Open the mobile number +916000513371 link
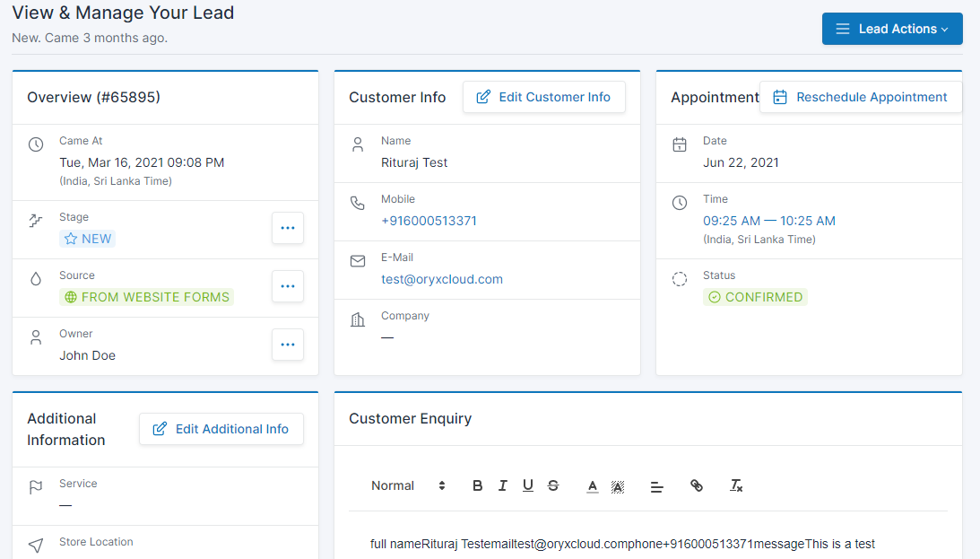Screen dimensions: 980x559 click(429, 221)
